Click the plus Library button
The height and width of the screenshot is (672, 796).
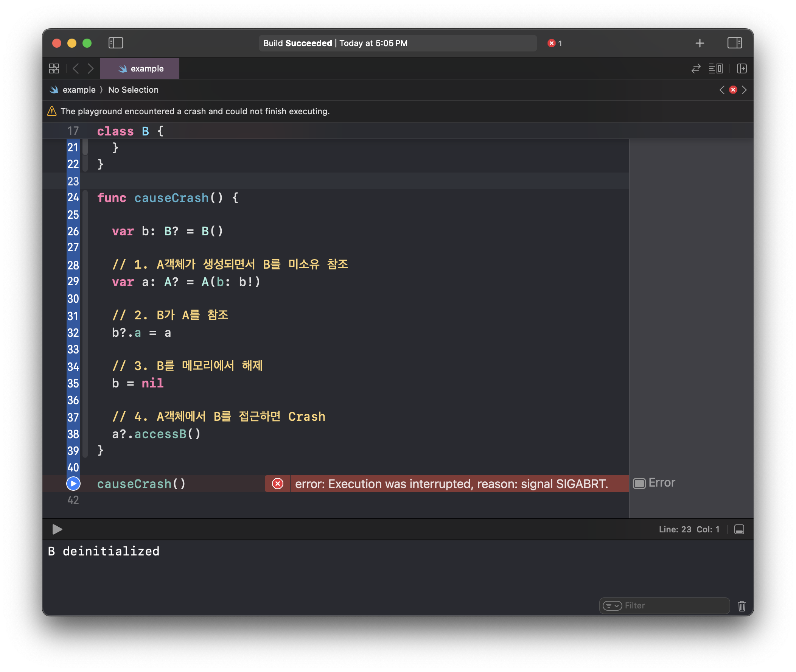point(699,43)
